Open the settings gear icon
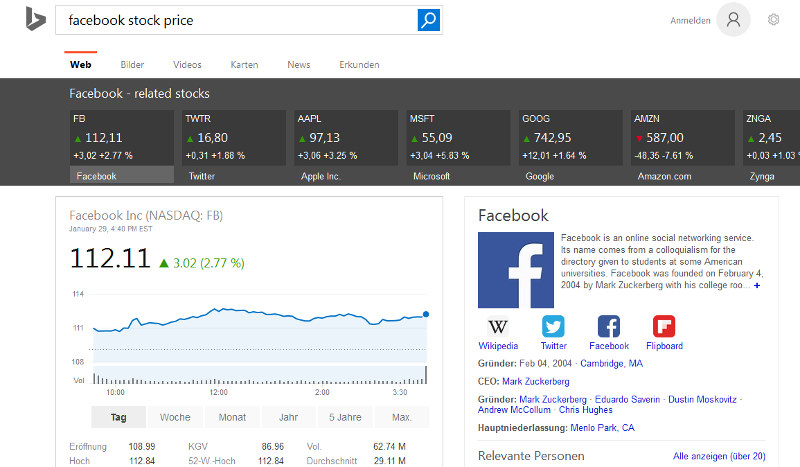This screenshot has height=467, width=800. click(x=773, y=20)
